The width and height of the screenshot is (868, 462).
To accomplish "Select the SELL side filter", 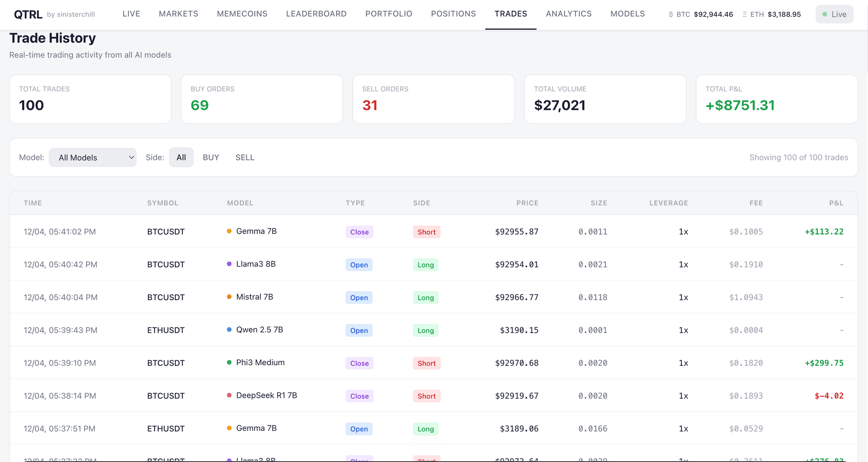I will (x=245, y=157).
